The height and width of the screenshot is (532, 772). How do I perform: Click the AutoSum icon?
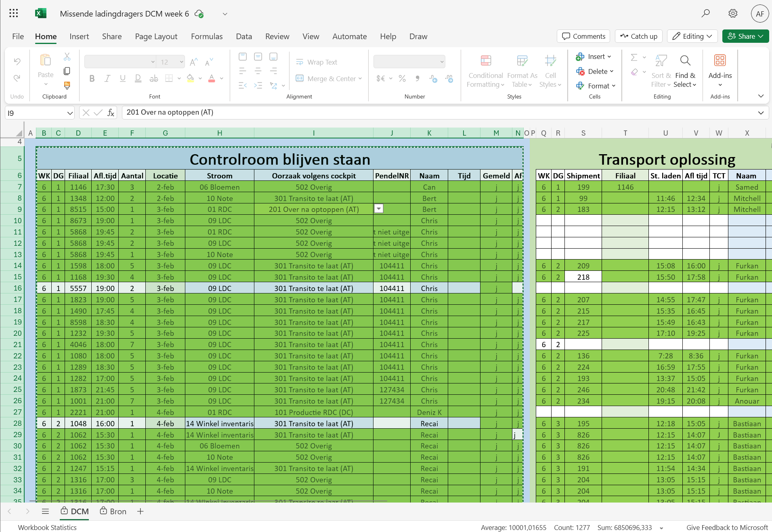[x=633, y=57]
